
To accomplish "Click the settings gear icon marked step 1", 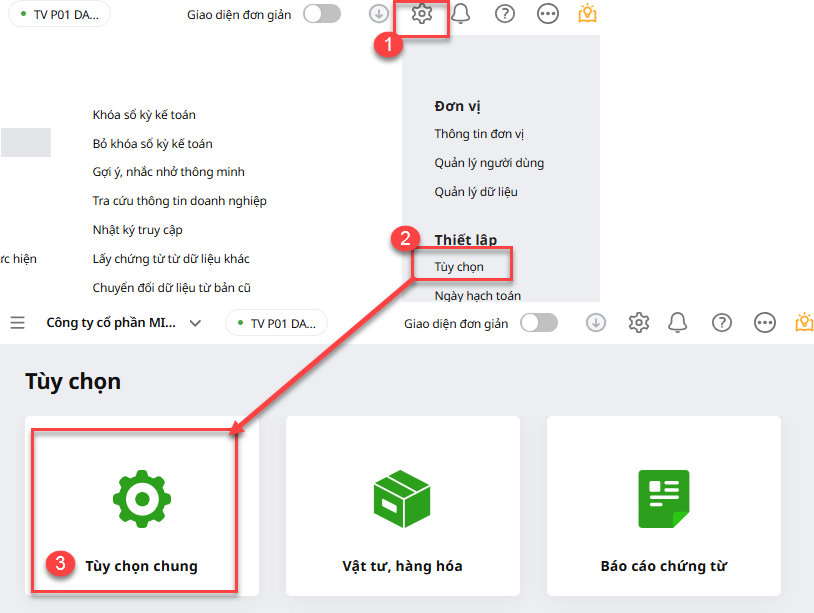I will (x=422, y=15).
